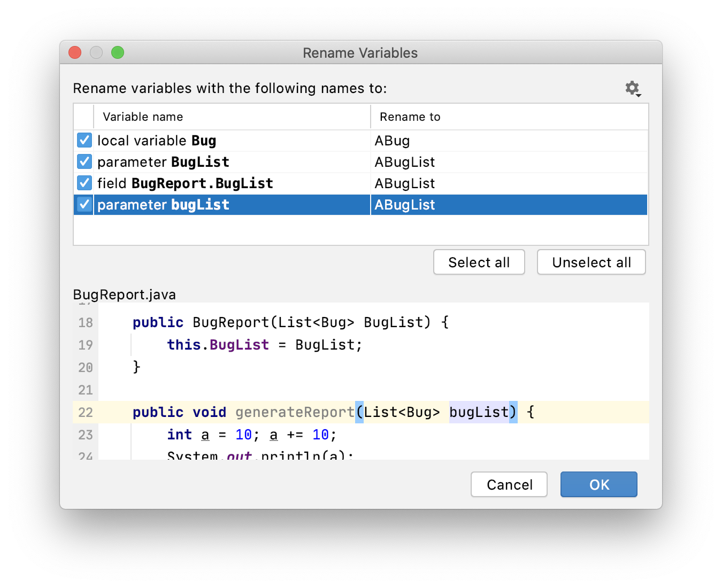
Task: Edit the ABug rename value
Action: 509,141
